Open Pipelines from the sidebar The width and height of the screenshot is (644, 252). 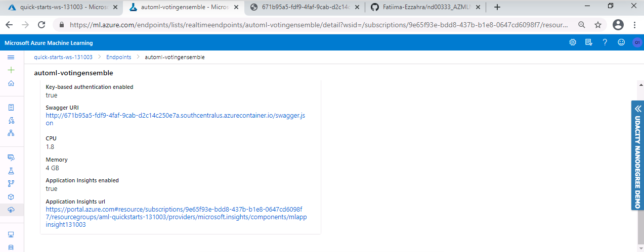(11, 183)
